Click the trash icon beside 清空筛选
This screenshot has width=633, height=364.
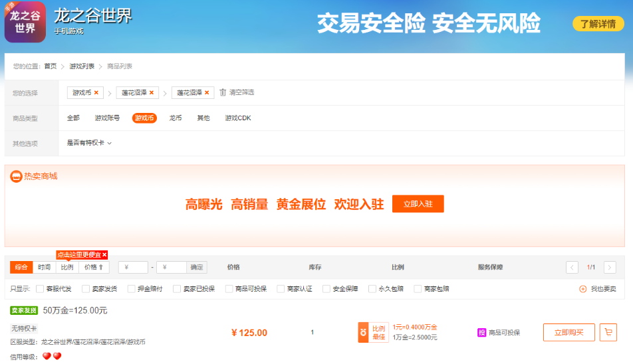click(x=223, y=92)
